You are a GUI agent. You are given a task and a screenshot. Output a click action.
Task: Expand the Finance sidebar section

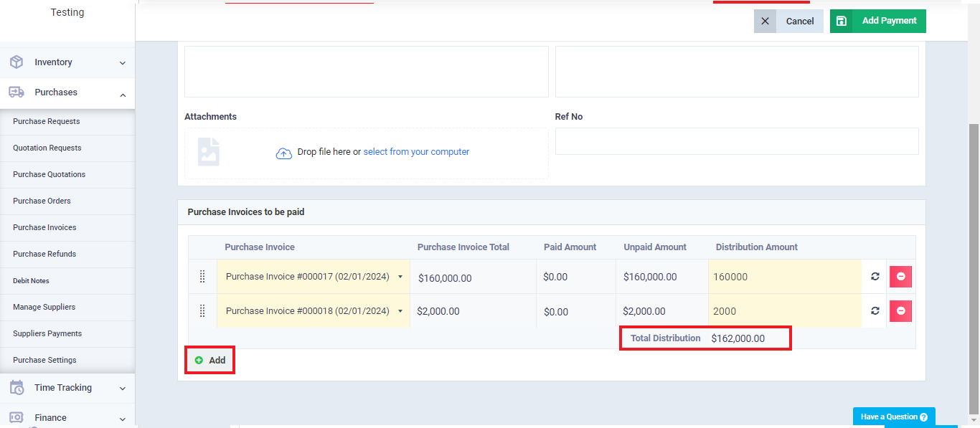(123, 419)
